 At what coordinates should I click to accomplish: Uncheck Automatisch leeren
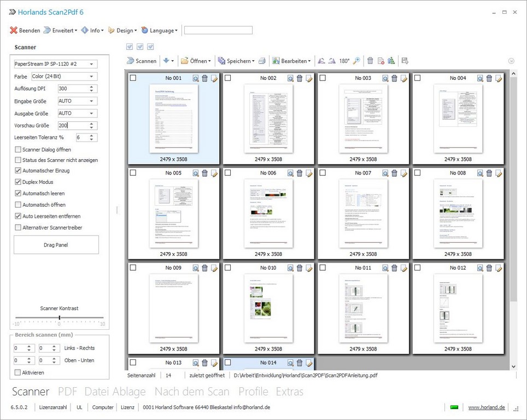[x=18, y=194]
